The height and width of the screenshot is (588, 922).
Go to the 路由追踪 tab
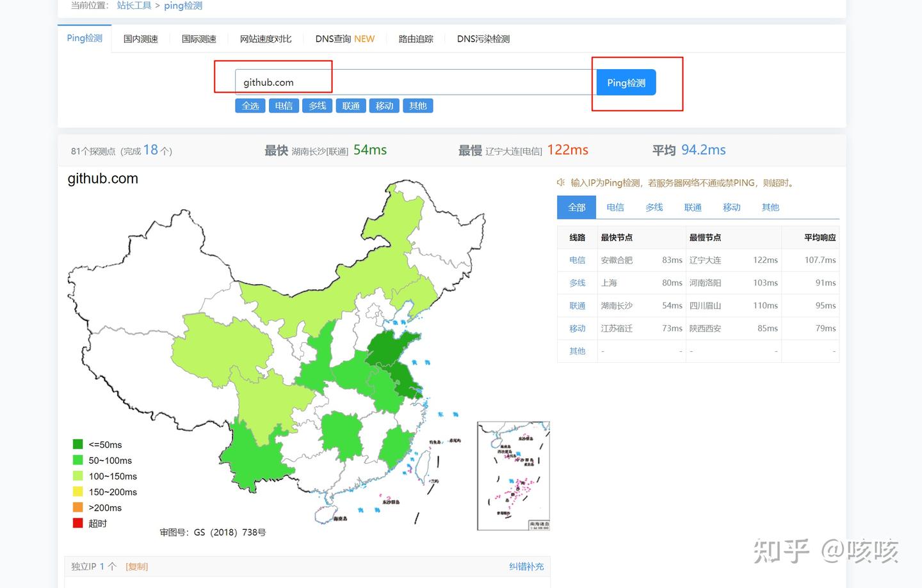(416, 39)
